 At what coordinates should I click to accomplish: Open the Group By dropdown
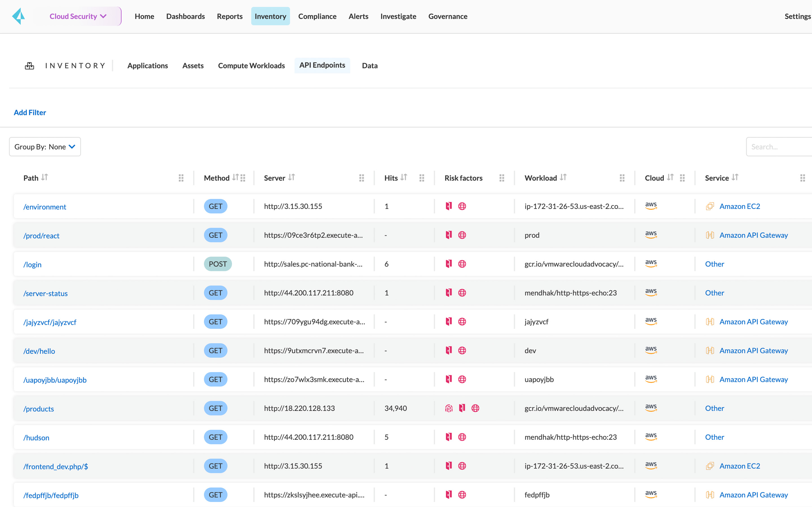[x=45, y=146]
